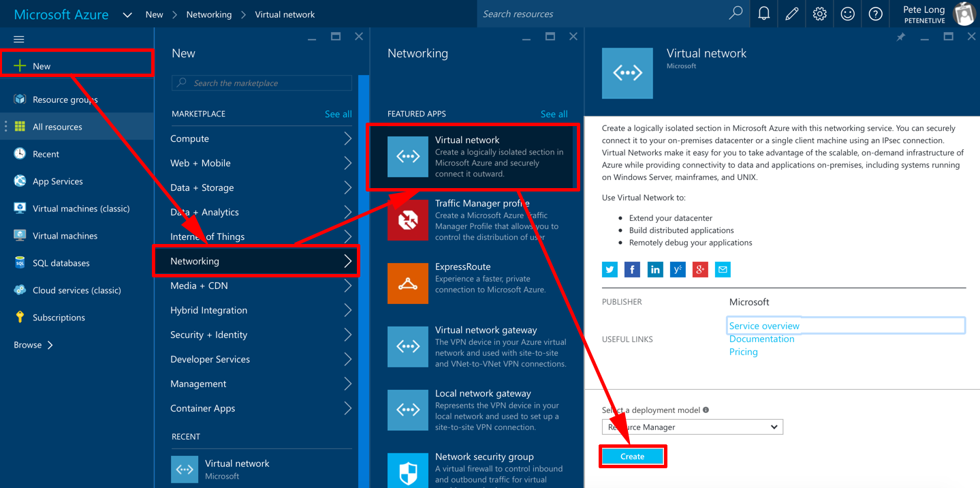980x488 pixels.
Task: Click Microsoft Azure logo text
Action: 61,14
